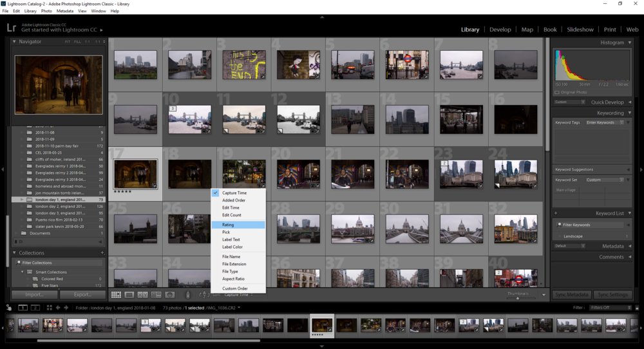Switch to the Develop module
This screenshot has width=644, height=349.
tap(500, 30)
